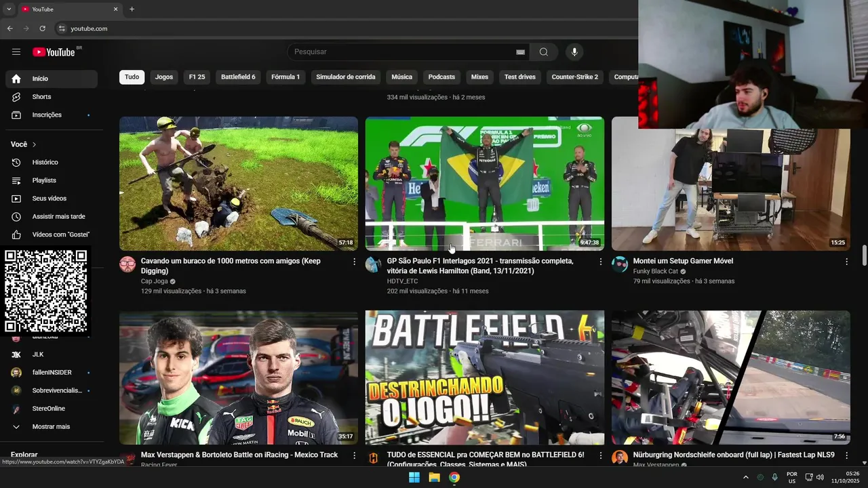
Task: Select the Fórmula 1 filter chip
Action: pyautogui.click(x=285, y=77)
